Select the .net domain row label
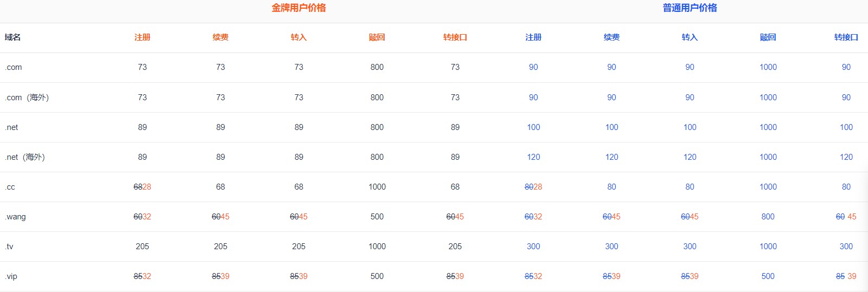Image resolution: width=868 pixels, height=292 pixels. (11, 127)
